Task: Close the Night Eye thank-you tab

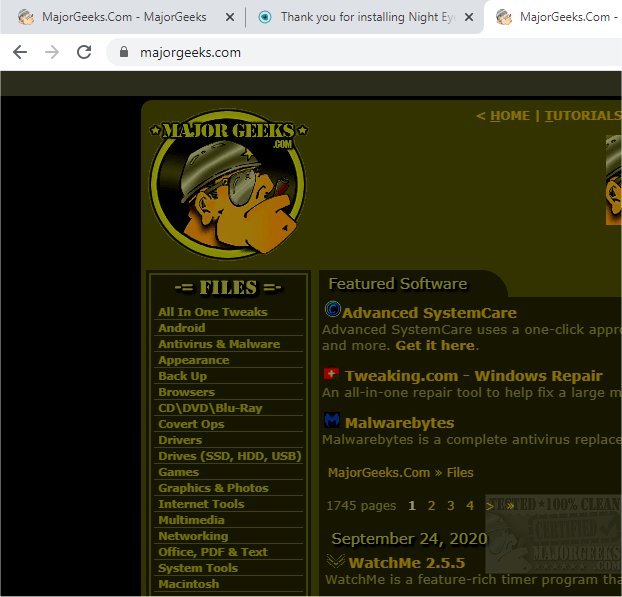Action: click(469, 17)
